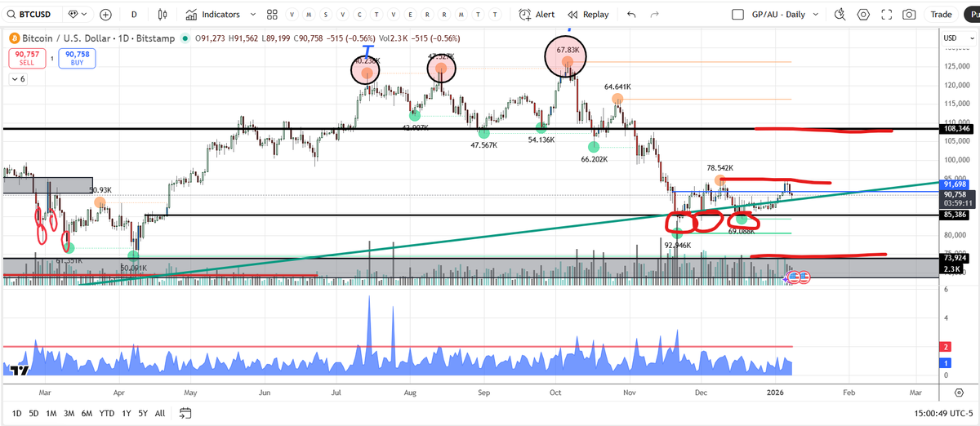Click the 66.202K pivot low label
Image resolution: width=980 pixels, height=426 pixels.
(594, 160)
